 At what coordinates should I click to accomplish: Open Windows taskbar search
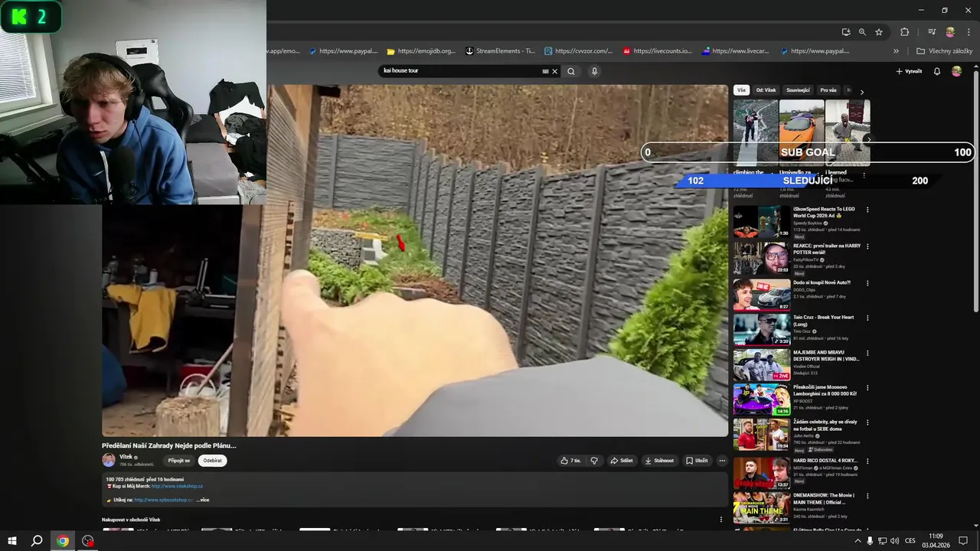(37, 541)
